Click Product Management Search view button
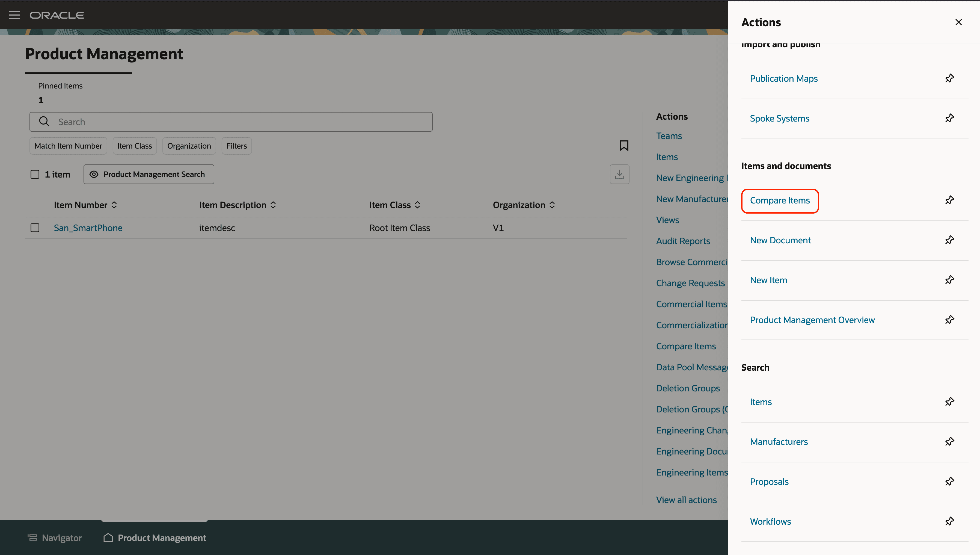Screen dimensions: 980x555 149,174
